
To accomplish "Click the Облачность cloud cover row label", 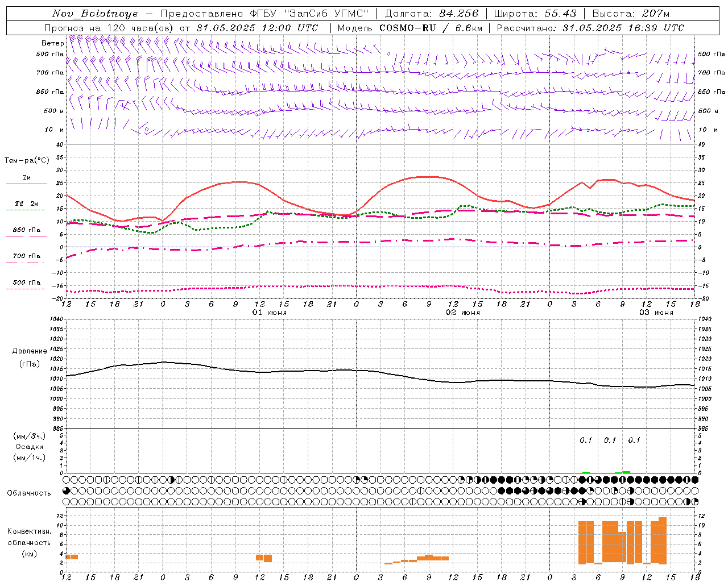I will [30, 493].
